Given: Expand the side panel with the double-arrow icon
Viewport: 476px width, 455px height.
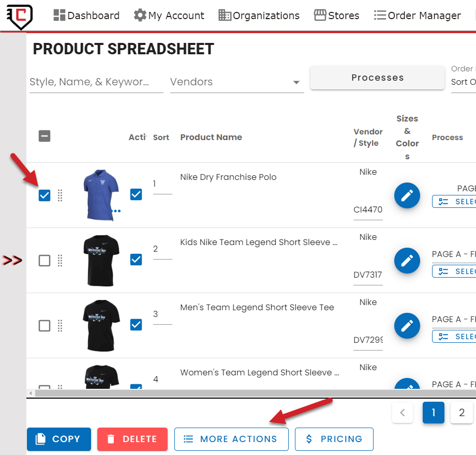Looking at the screenshot, I should click(12, 260).
